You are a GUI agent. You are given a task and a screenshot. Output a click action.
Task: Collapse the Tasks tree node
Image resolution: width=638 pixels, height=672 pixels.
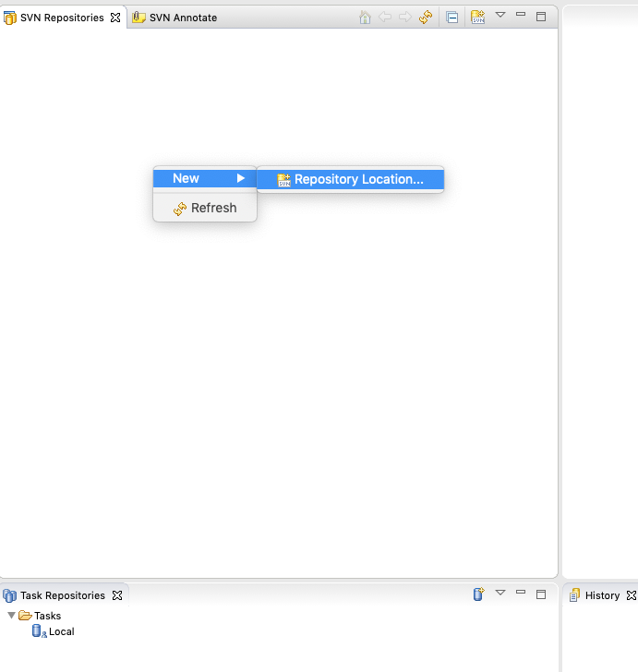(12, 616)
